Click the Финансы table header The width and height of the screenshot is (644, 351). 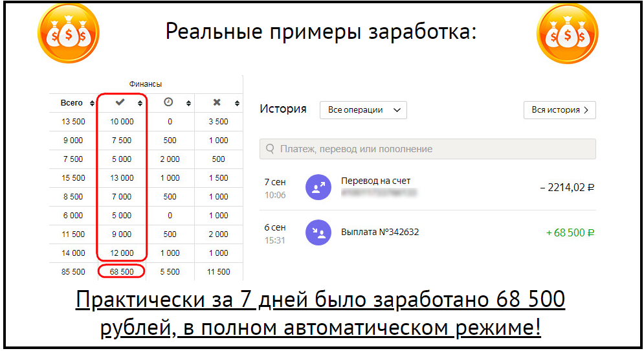pos(145,84)
